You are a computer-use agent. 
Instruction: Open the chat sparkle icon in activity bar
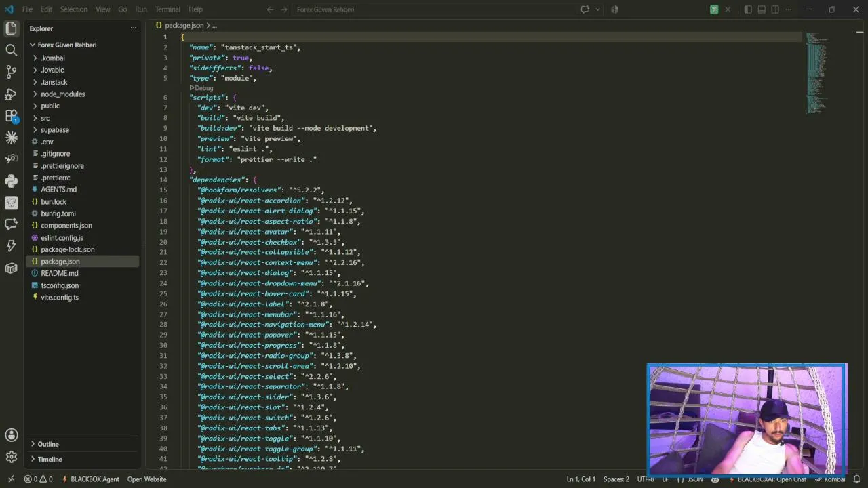pos(11,224)
